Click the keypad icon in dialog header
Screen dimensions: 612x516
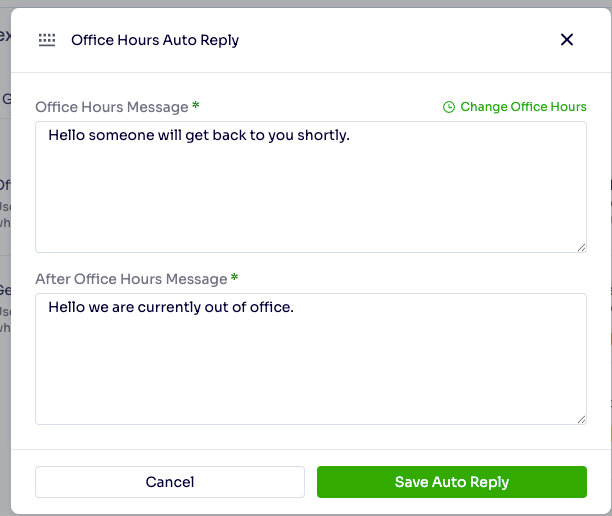[x=47, y=40]
